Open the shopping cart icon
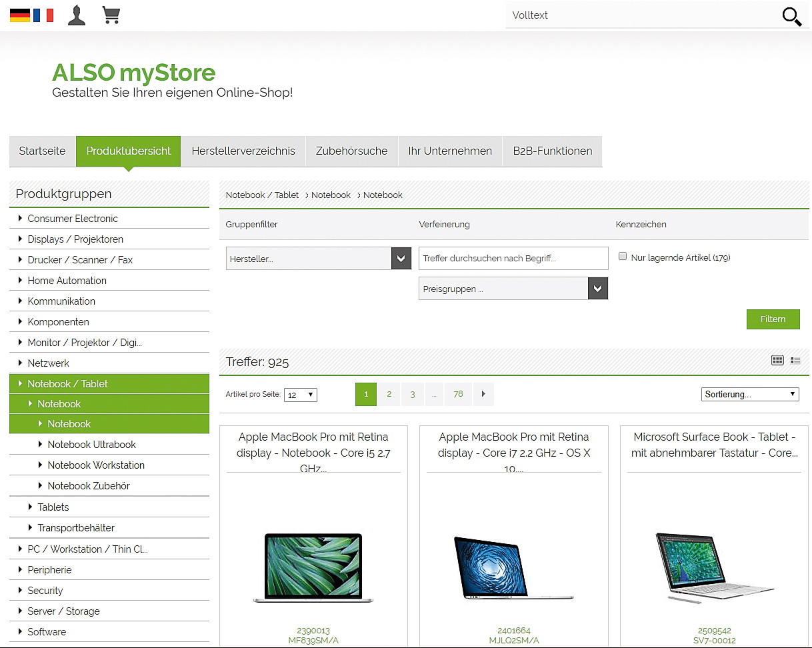The height and width of the screenshot is (648, 812). (x=111, y=15)
